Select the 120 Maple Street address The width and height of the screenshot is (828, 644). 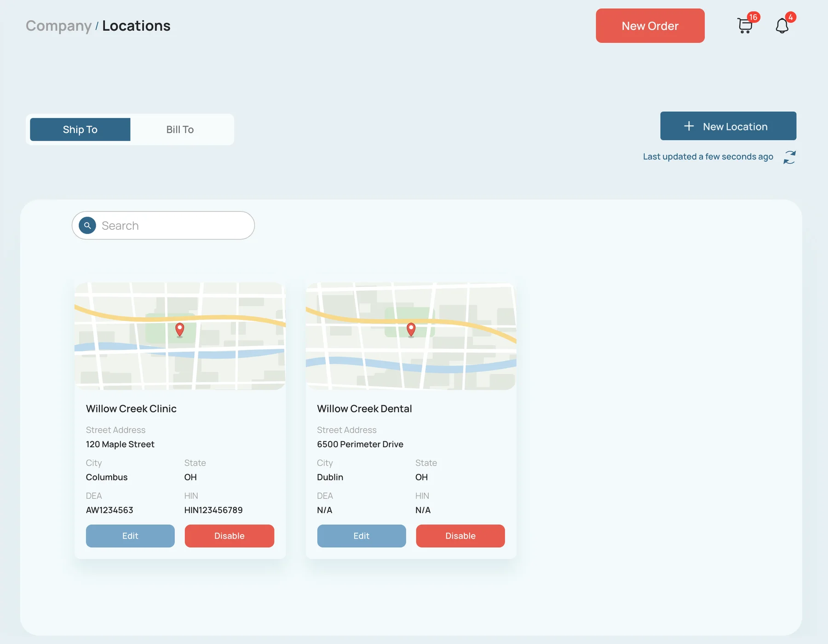pos(120,444)
